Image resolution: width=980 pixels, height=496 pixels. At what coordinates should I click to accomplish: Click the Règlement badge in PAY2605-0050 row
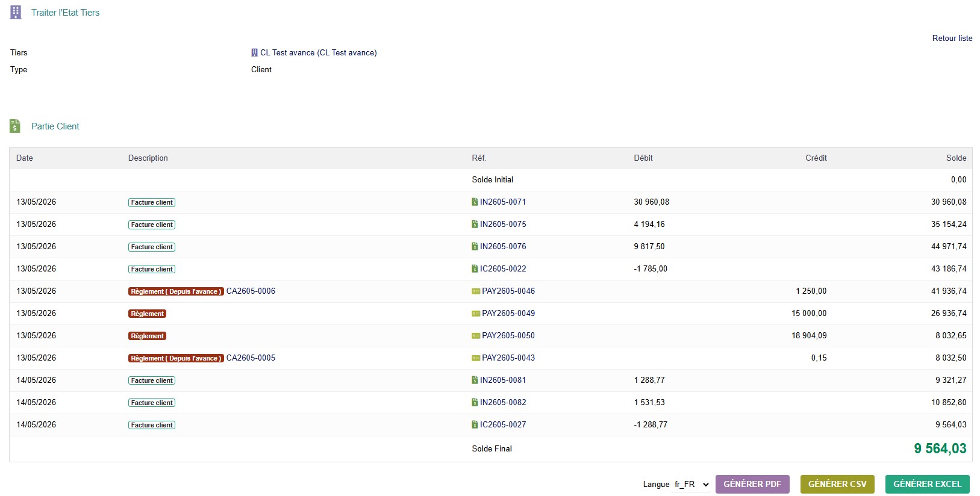(x=148, y=336)
